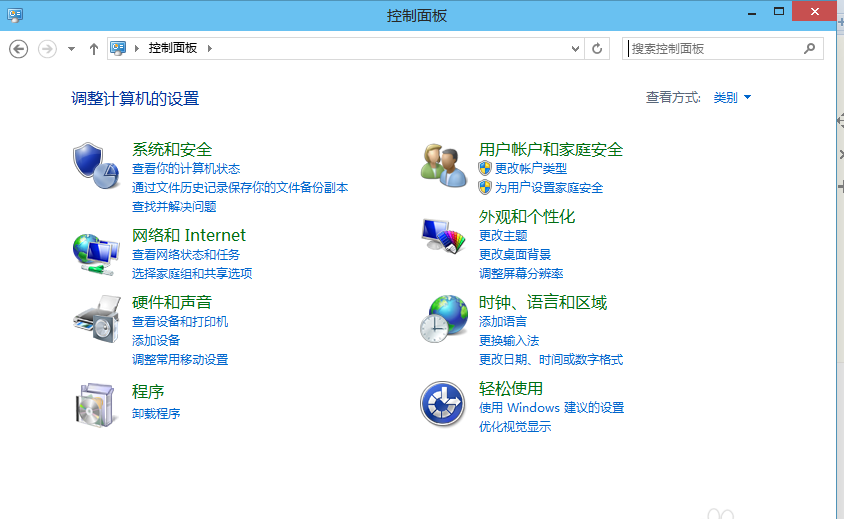Open 时钟、语言和区域 globe clock icon

(x=444, y=319)
